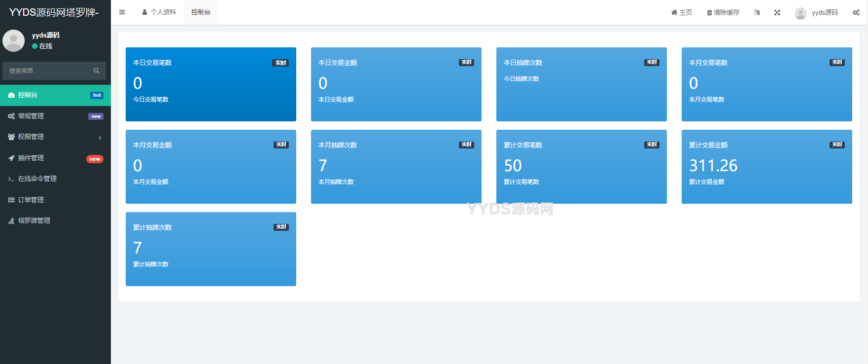Click the terminal icon for 在线命令管理

click(x=11, y=179)
